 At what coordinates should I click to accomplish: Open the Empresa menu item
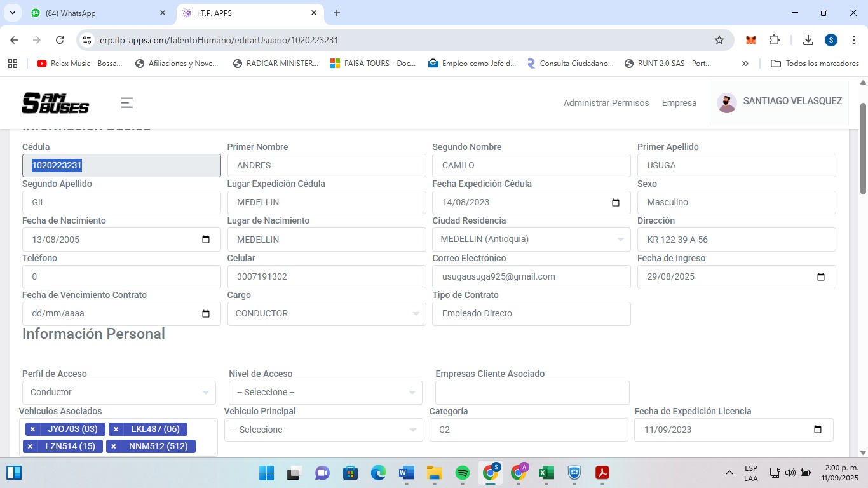click(x=679, y=103)
